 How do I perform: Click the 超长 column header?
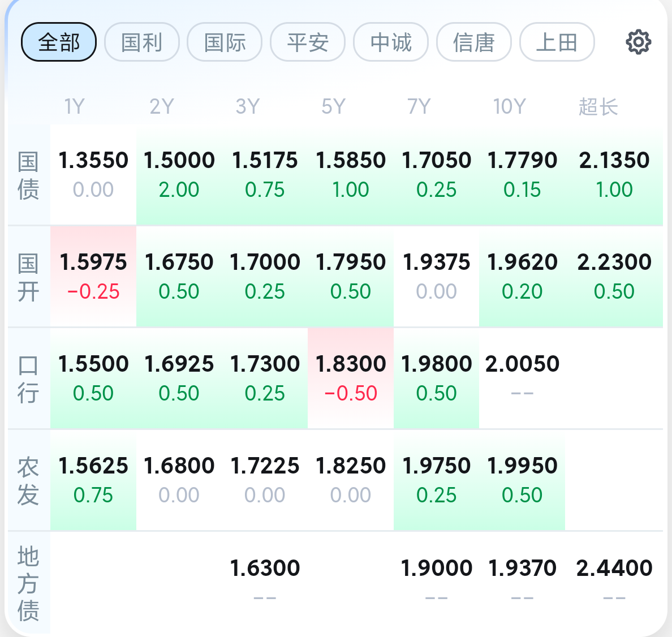(598, 106)
